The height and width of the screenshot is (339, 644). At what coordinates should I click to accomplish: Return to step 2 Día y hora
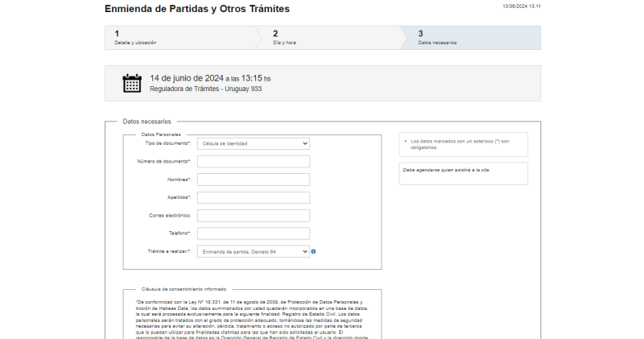click(x=330, y=38)
